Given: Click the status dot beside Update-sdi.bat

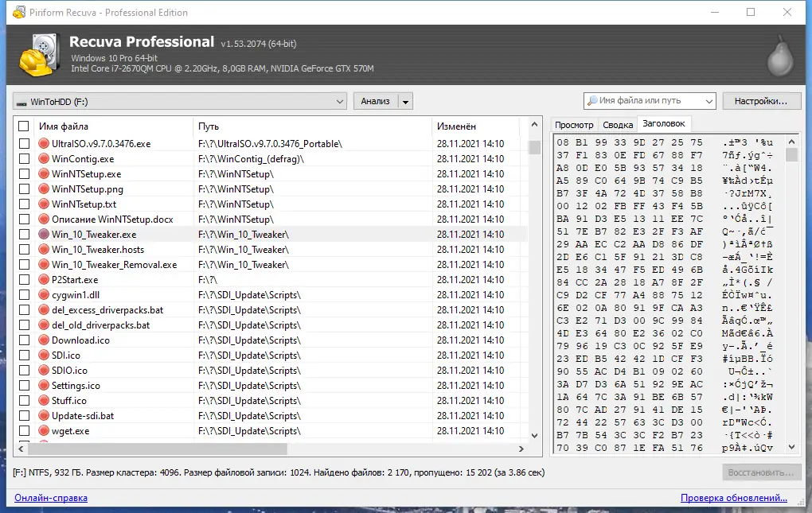Looking at the screenshot, I should 44,415.
